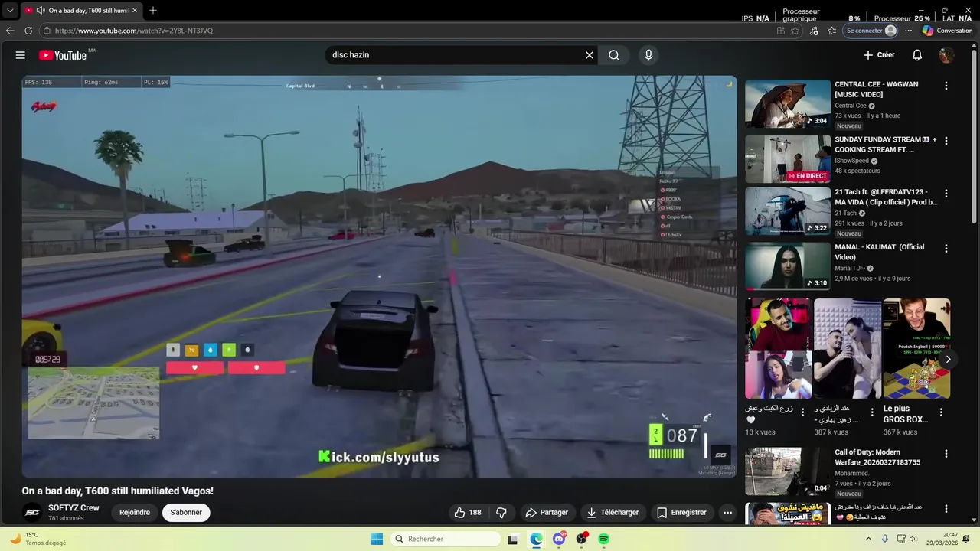The height and width of the screenshot is (551, 980).
Task: Open the YouTube account avatar menu
Action: pos(947,55)
